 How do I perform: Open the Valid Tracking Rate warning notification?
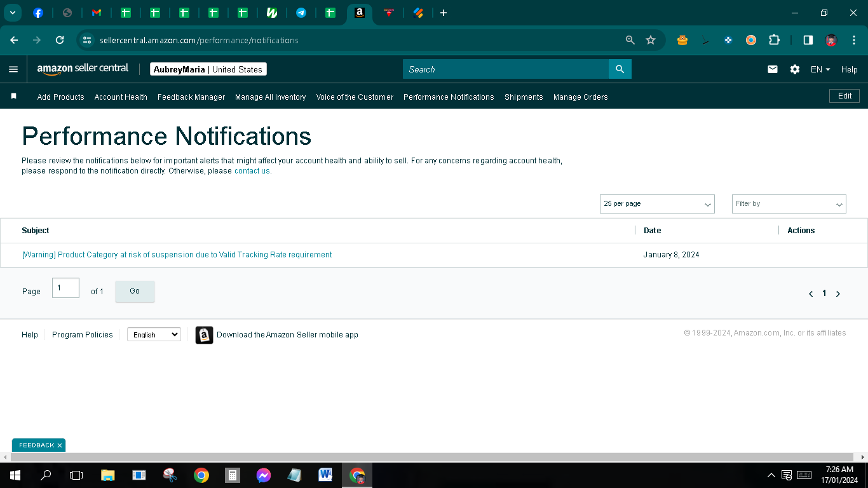[x=177, y=255]
